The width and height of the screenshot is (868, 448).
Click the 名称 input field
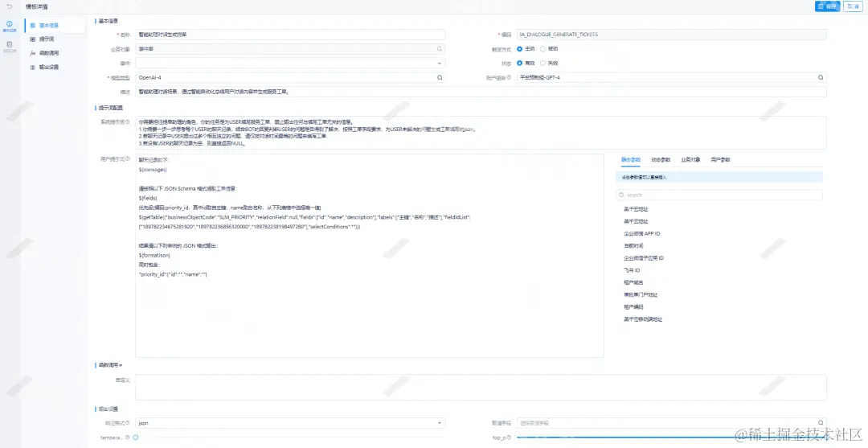tap(290, 35)
